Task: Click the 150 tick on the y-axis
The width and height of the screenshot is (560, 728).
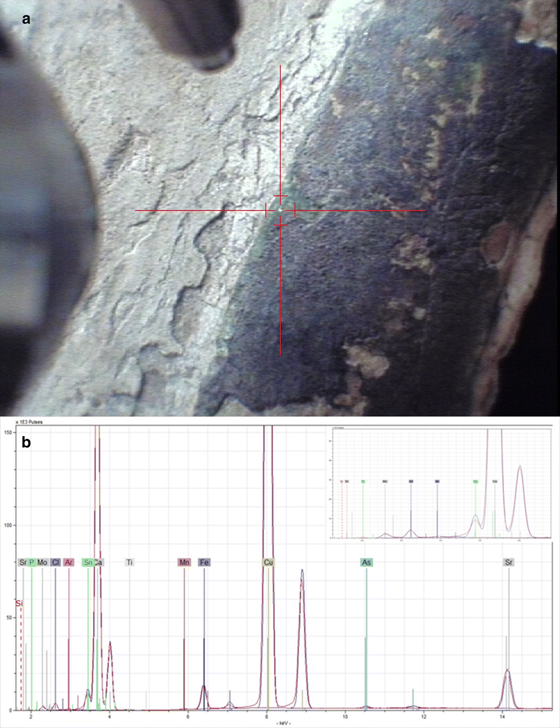Action: click(x=8, y=432)
